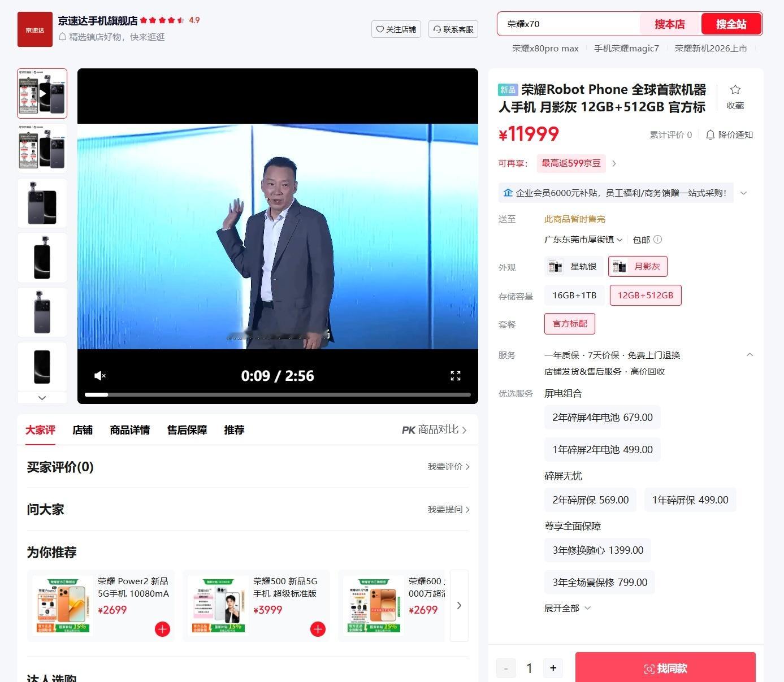784x682 pixels.
Task: Expand the enterprise benefit dropdown chevron
Action: [x=744, y=193]
